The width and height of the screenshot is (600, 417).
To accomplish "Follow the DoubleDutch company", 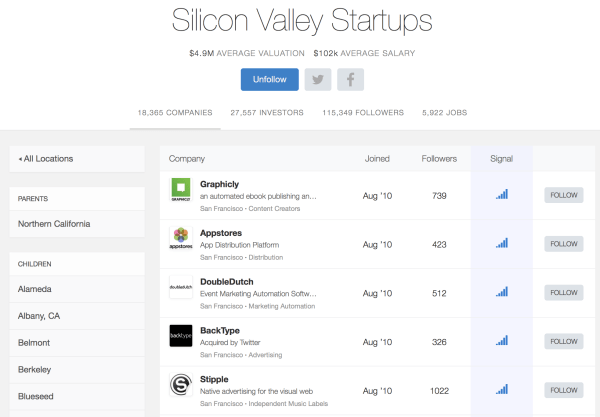I will (564, 292).
